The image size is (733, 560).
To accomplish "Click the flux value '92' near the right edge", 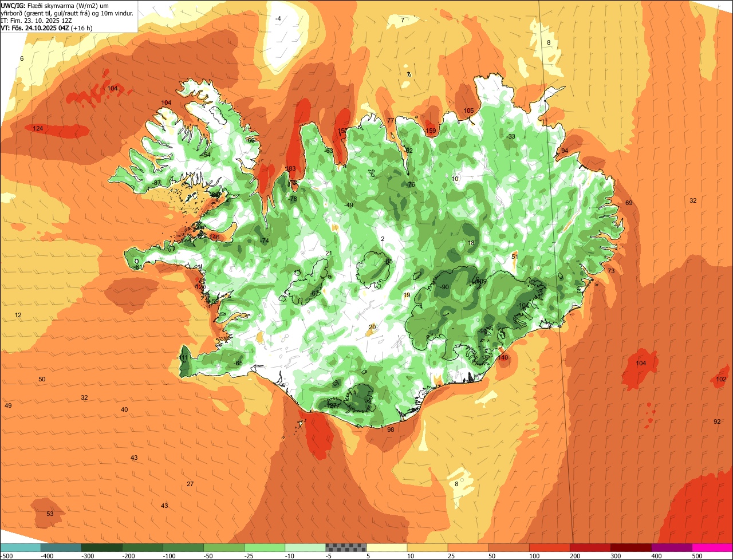I will coord(717,421).
